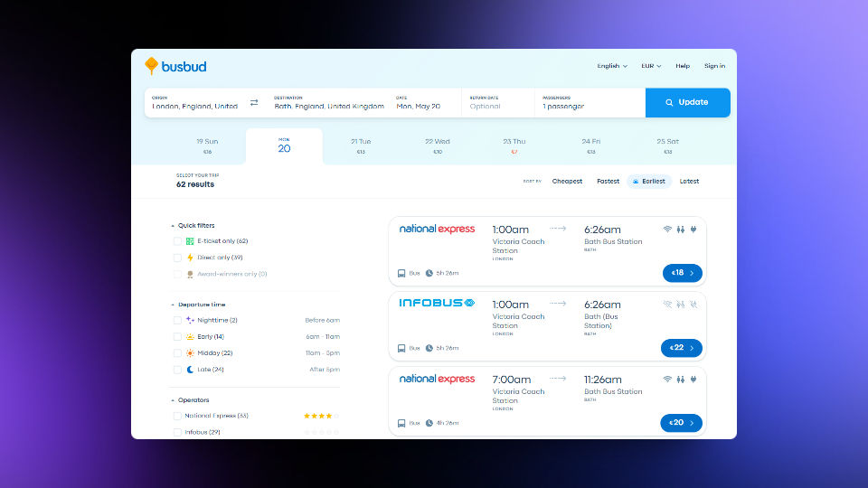Click the WiFi icon on 7:00am trip
This screenshot has width=868, height=488.
667,379
